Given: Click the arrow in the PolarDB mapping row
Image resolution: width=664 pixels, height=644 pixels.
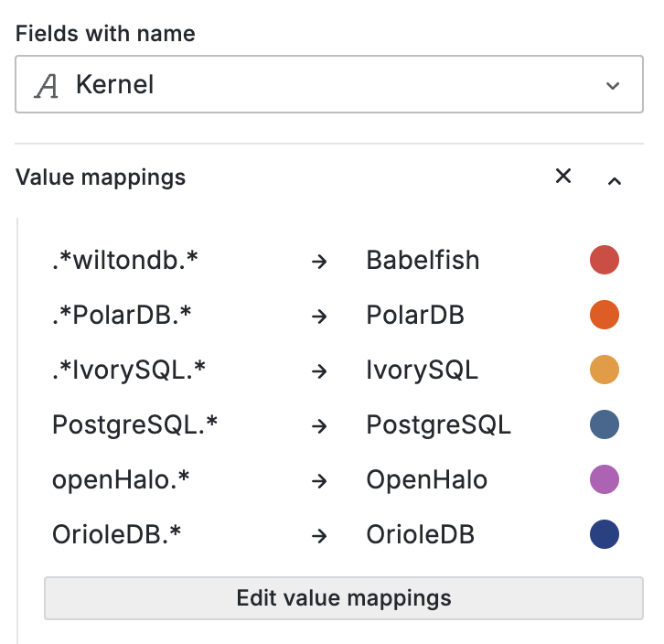Looking at the screenshot, I should [x=319, y=317].
